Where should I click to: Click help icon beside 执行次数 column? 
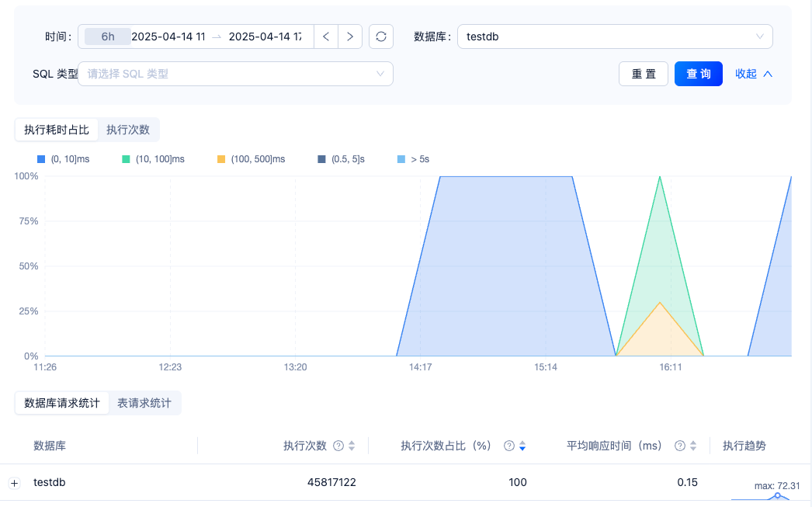338,446
